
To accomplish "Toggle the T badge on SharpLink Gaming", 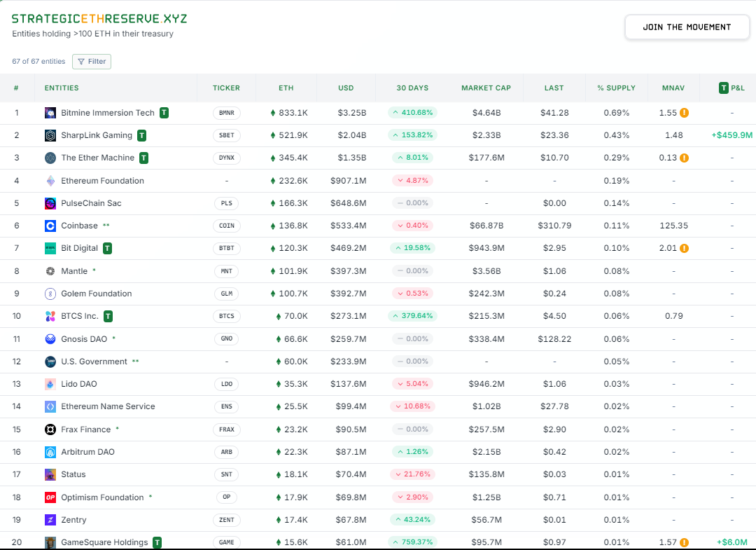I will [x=141, y=135].
